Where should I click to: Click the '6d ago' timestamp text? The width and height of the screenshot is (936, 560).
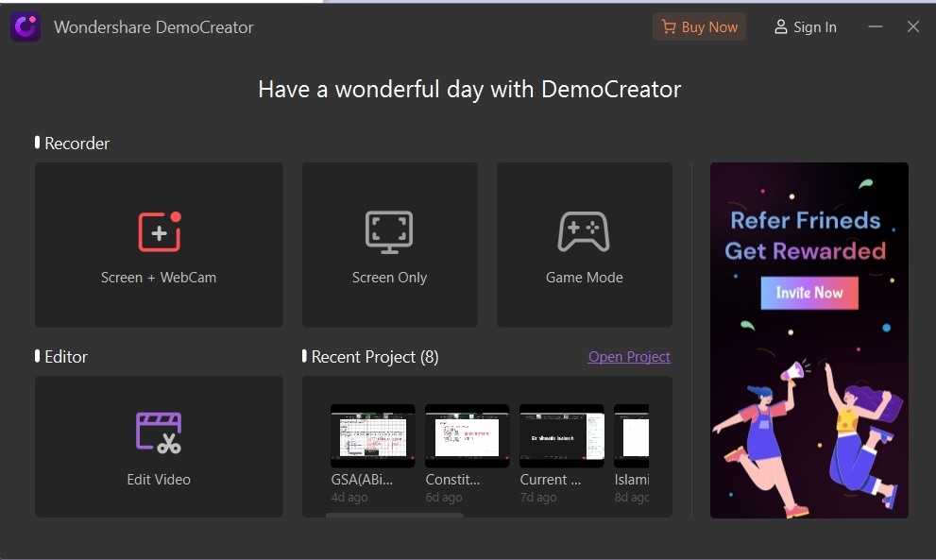pos(444,497)
